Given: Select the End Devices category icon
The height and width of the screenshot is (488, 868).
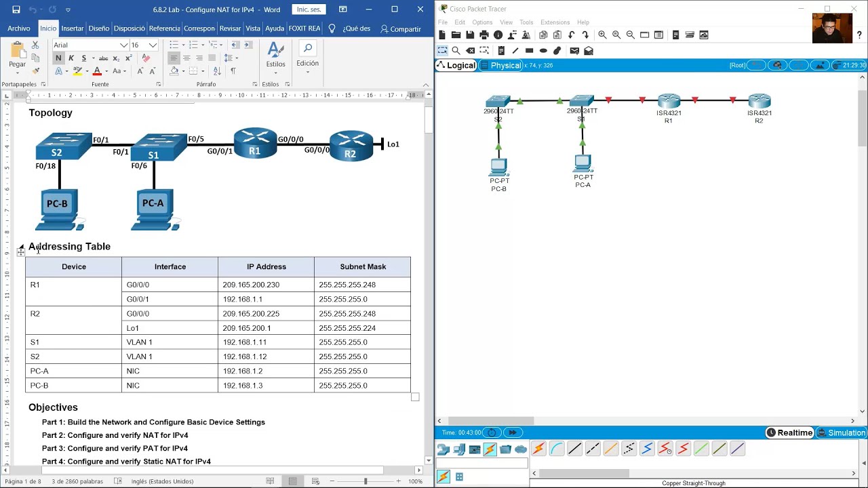Looking at the screenshot, I should click(x=459, y=449).
